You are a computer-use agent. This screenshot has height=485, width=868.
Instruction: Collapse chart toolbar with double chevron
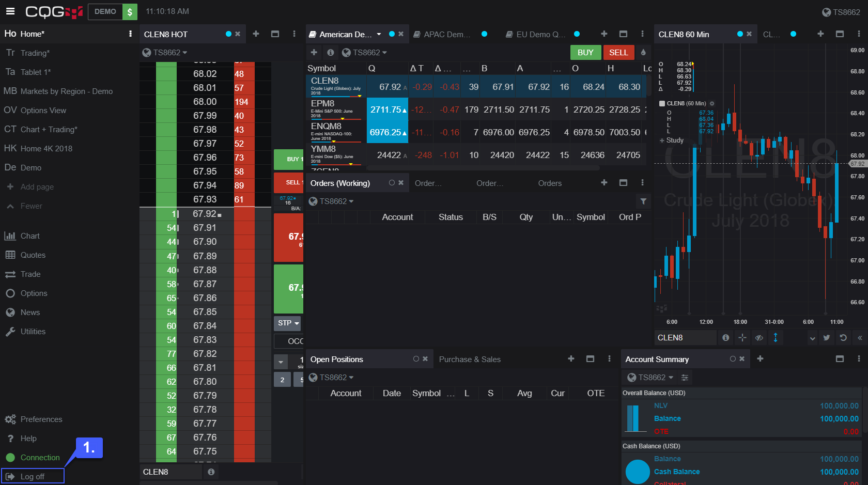860,338
